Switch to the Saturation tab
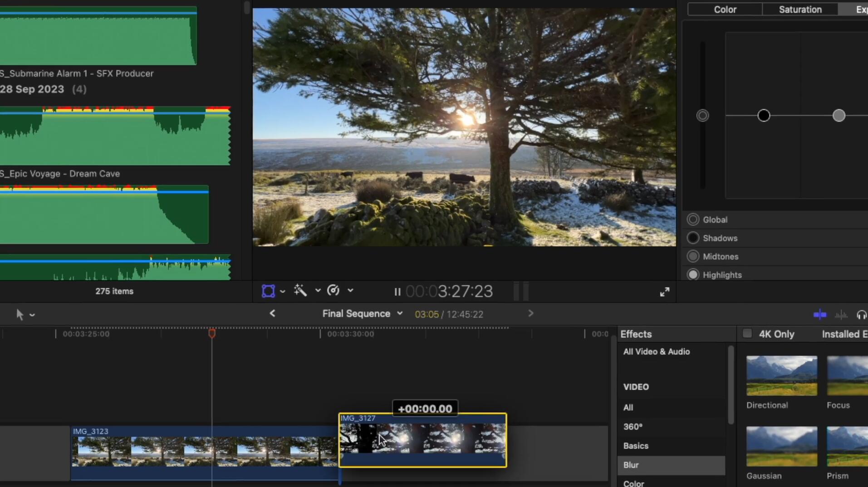Image resolution: width=868 pixels, height=487 pixels. point(800,10)
